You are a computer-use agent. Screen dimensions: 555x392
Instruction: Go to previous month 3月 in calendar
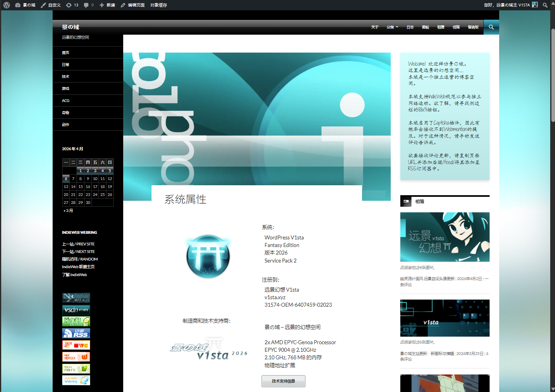coord(69,211)
